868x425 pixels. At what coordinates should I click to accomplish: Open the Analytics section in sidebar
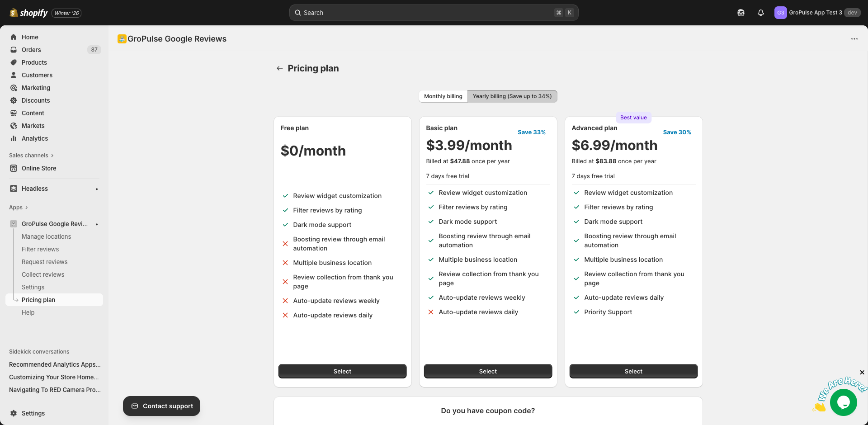[35, 138]
